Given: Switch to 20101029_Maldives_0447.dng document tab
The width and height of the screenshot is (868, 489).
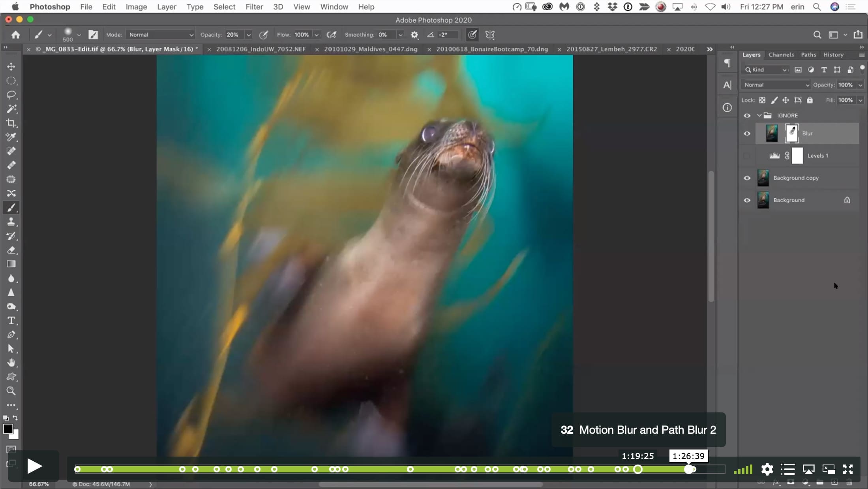Looking at the screenshot, I should click(370, 49).
